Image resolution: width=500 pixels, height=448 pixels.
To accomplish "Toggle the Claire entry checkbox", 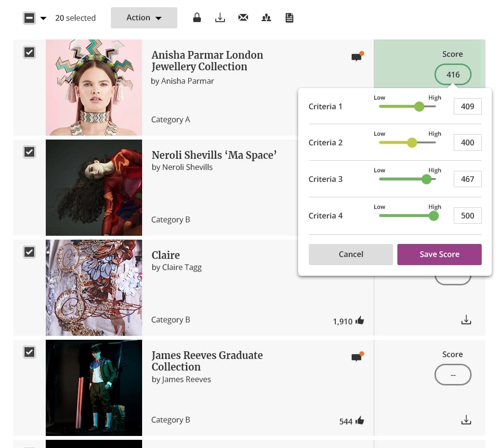I will 29,252.
